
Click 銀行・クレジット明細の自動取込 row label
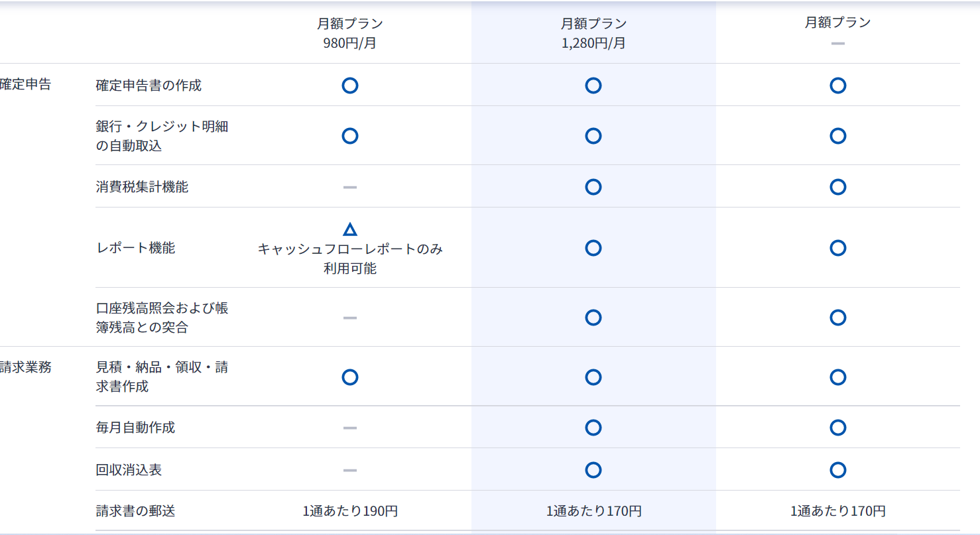(x=162, y=136)
